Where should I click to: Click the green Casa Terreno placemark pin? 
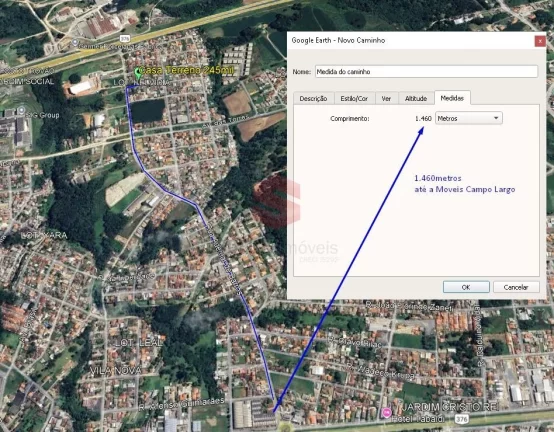pyautogui.click(x=138, y=74)
